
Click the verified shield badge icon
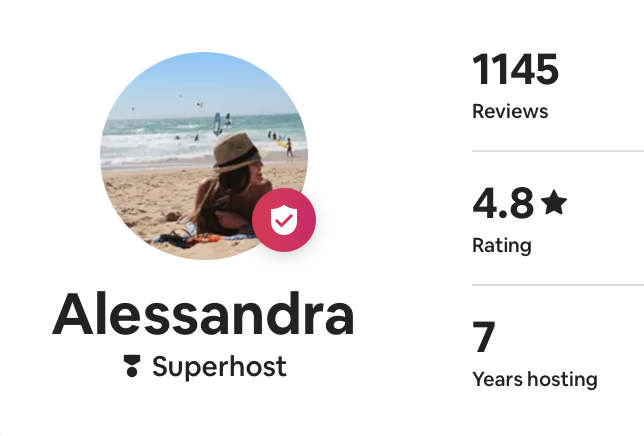[x=284, y=220]
